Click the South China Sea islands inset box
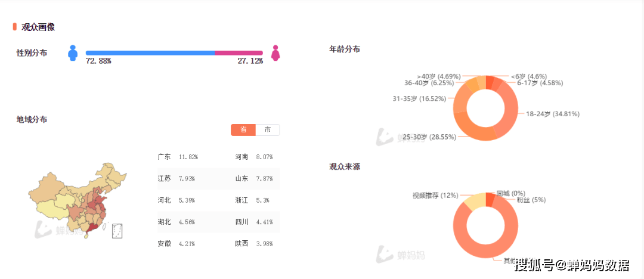Screen dimensions: 644x279 click(x=118, y=231)
